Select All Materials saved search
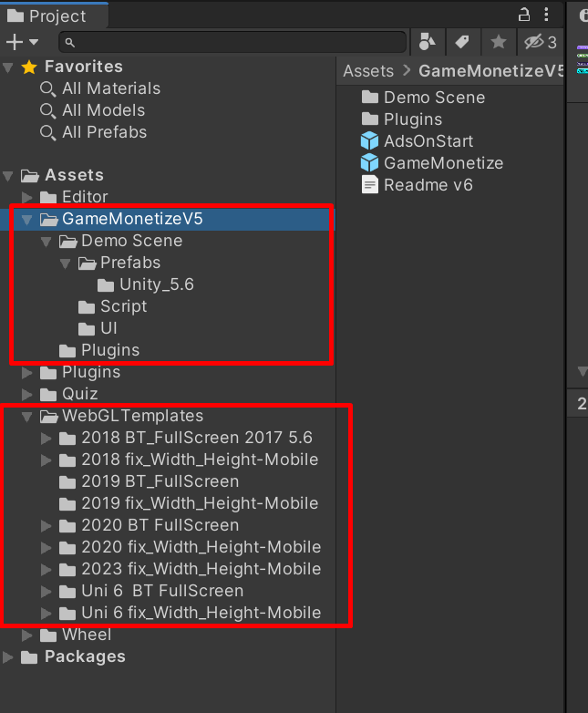Image resolution: width=588 pixels, height=713 pixels. coord(100,88)
